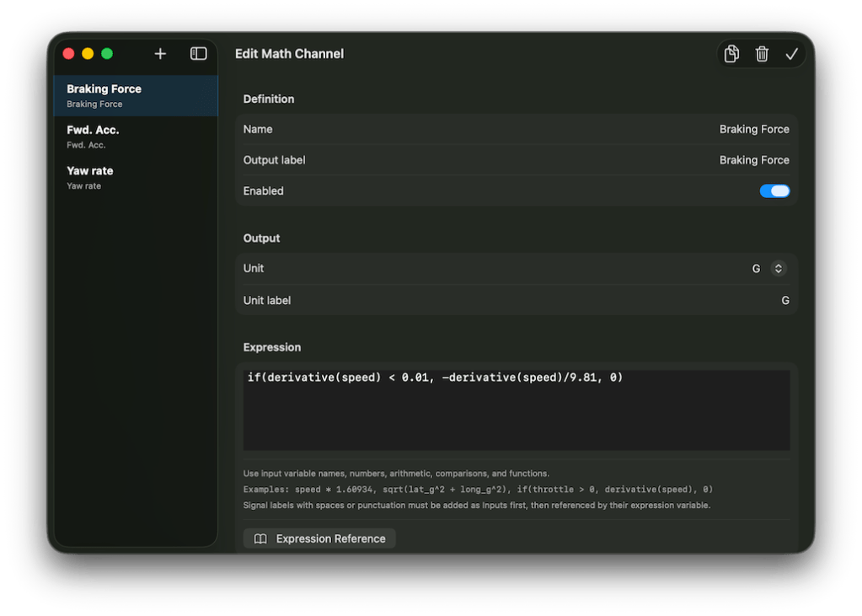Select Braking Force in the sidebar
The image size is (862, 616).
pyautogui.click(x=136, y=96)
